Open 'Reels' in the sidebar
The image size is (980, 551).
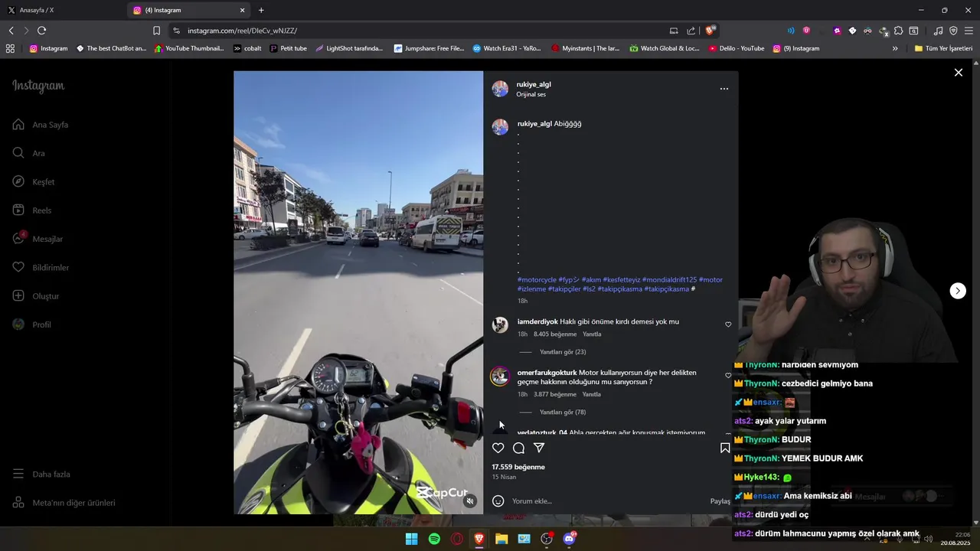coord(32,210)
